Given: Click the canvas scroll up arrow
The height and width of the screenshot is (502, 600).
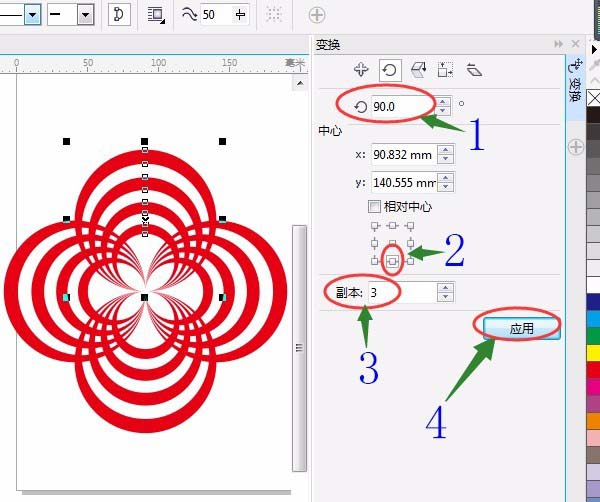Looking at the screenshot, I should click(300, 83).
